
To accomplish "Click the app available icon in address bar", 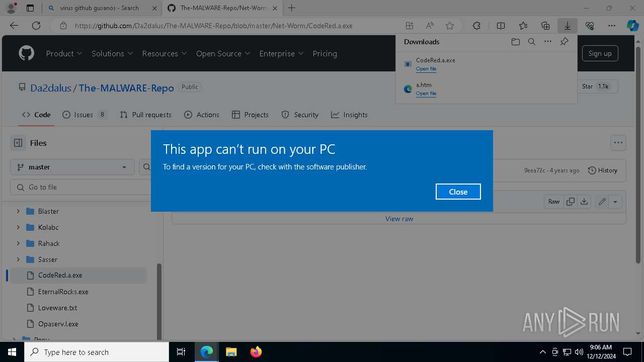I will click(x=410, y=26).
